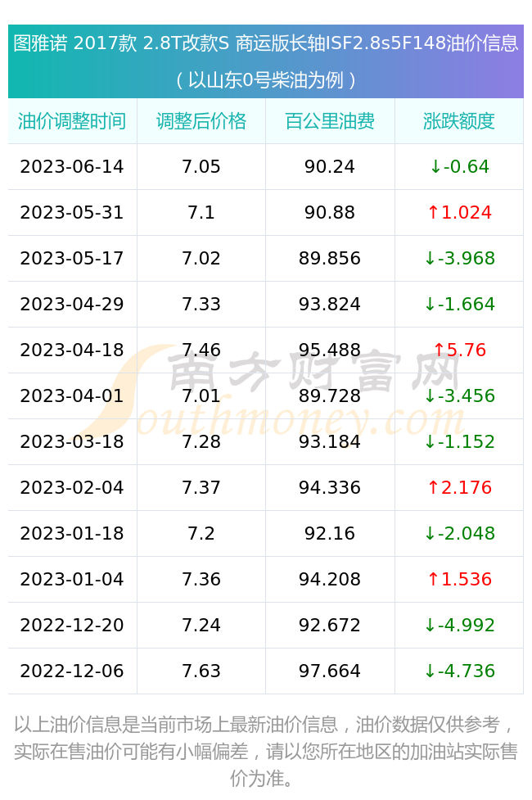The width and height of the screenshot is (532, 800).
Task: Select the date 2023-06-14
Action: click(x=72, y=167)
